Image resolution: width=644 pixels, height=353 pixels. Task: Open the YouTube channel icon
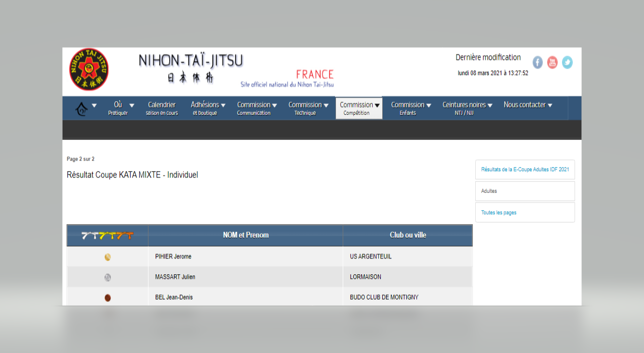pyautogui.click(x=552, y=62)
